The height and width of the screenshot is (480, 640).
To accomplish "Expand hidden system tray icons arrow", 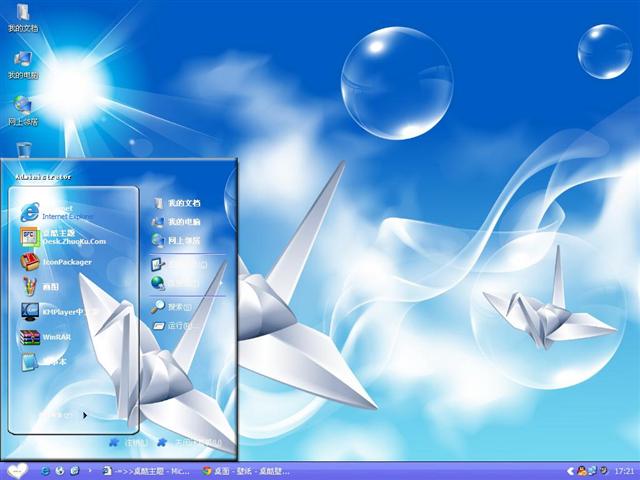I will (571, 471).
